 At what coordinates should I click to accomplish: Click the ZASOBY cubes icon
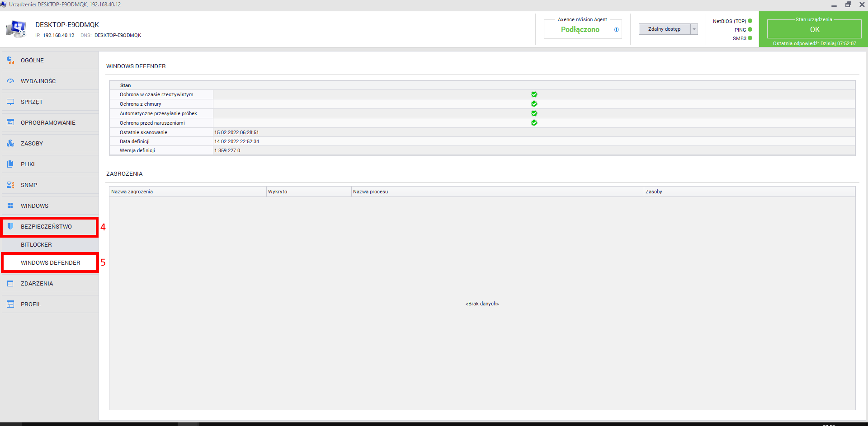click(10, 143)
